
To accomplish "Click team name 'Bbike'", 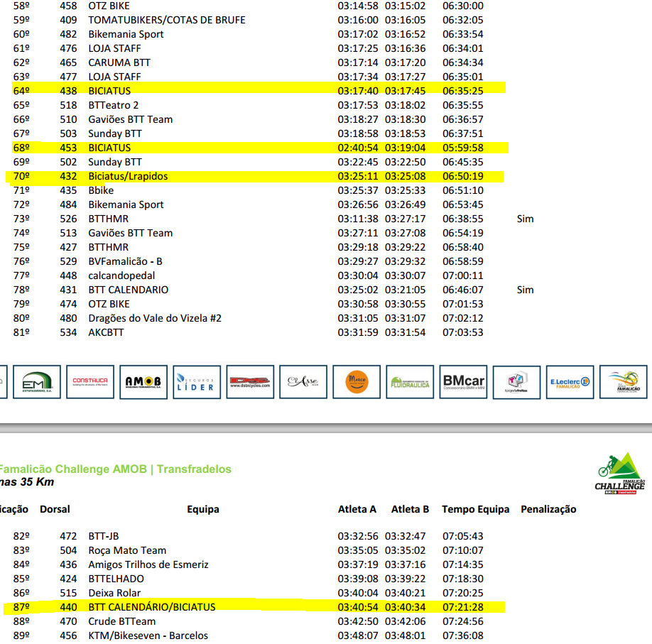I will (x=101, y=190).
